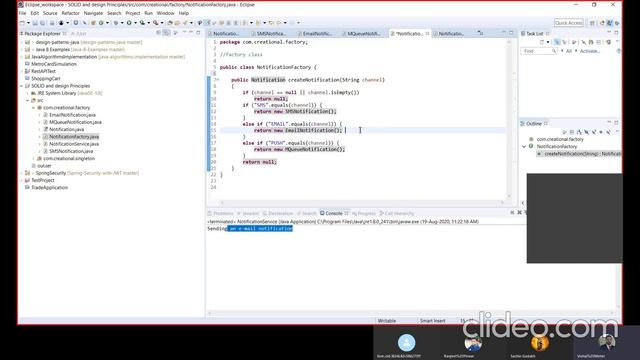Collapse NotificationFactory node in Outline
This screenshot has height=360, width=640.
coord(524,147)
